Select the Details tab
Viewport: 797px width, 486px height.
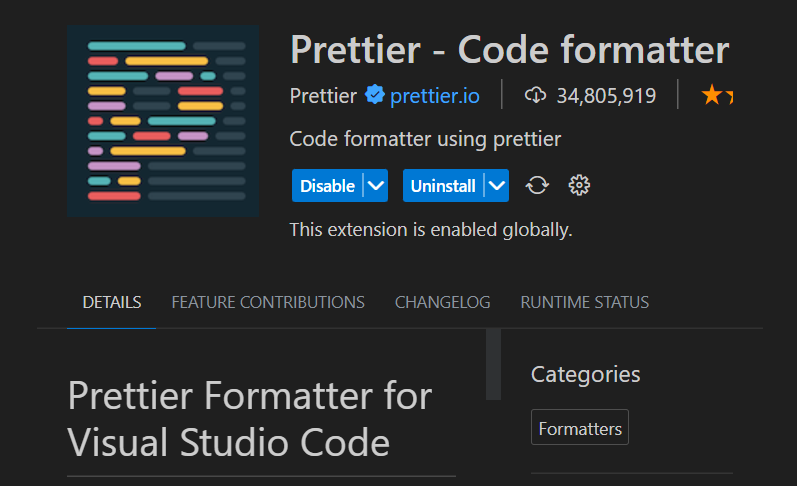tap(112, 302)
